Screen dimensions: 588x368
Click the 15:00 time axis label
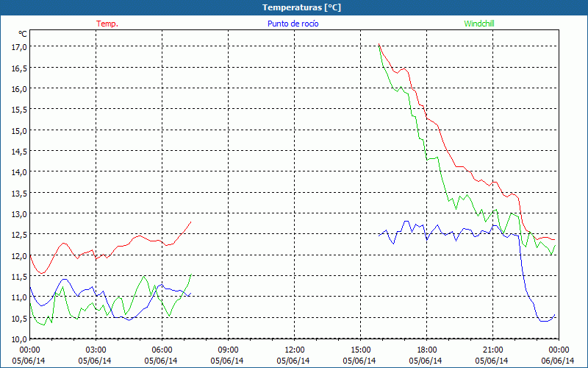pyautogui.click(x=360, y=350)
